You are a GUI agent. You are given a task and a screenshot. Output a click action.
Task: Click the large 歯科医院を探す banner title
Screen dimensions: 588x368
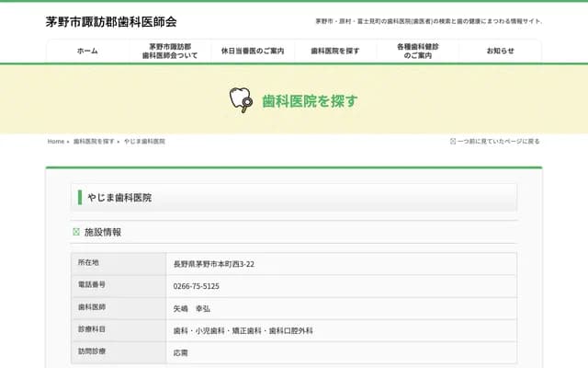click(x=310, y=101)
